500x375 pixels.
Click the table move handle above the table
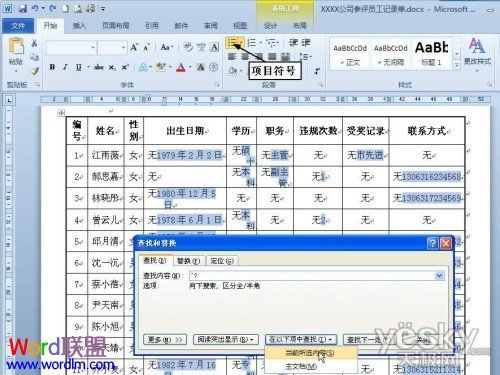(61, 113)
